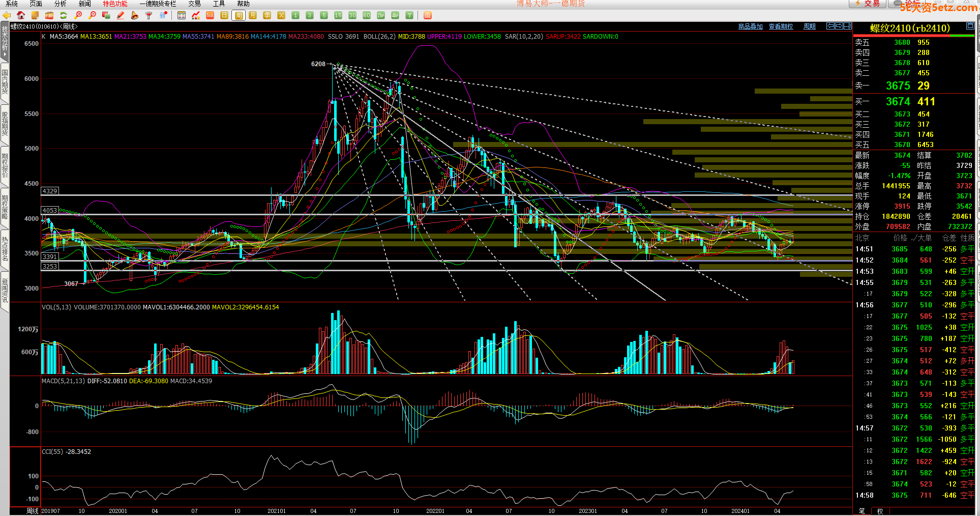Maximize the quote panel square icon
Screen dimensions: 980x516
[x=970, y=26]
